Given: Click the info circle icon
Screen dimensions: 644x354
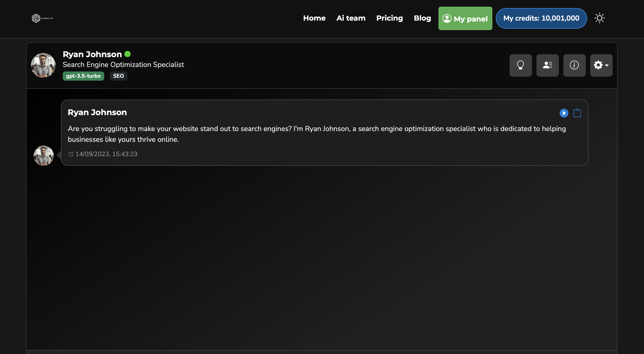Looking at the screenshot, I should click(x=574, y=65).
